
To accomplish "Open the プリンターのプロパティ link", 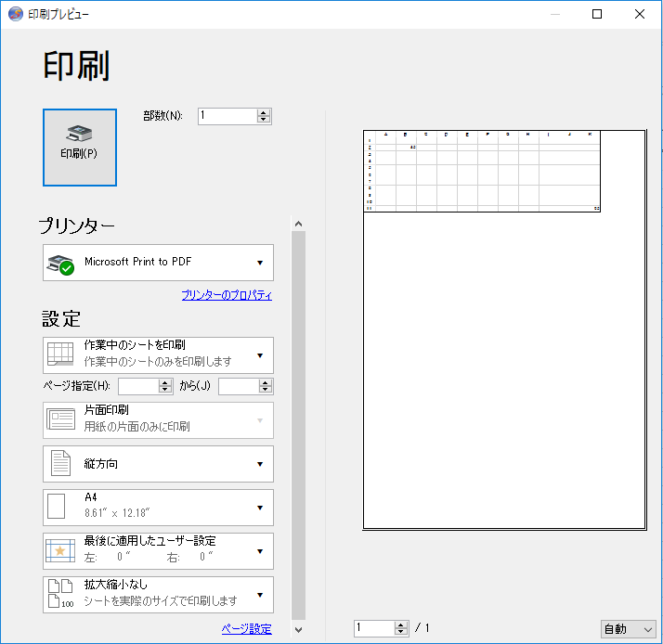I will coord(227,295).
